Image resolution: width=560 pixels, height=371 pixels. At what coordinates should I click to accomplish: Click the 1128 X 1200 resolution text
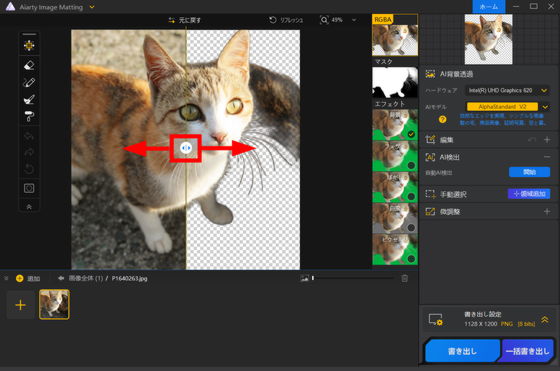[x=480, y=324]
